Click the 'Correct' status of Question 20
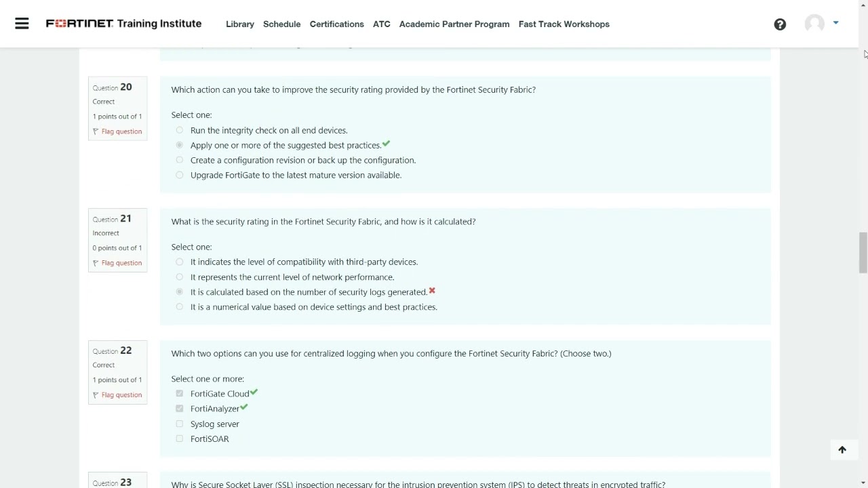868x488 pixels. (x=104, y=102)
